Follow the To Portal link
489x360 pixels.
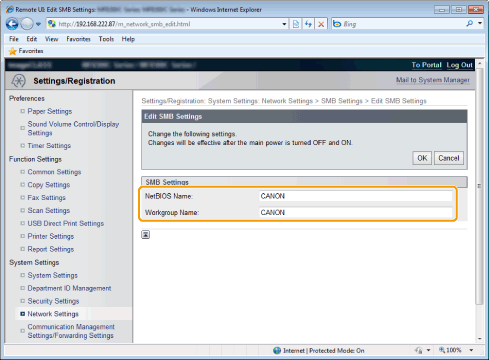pyautogui.click(x=426, y=65)
